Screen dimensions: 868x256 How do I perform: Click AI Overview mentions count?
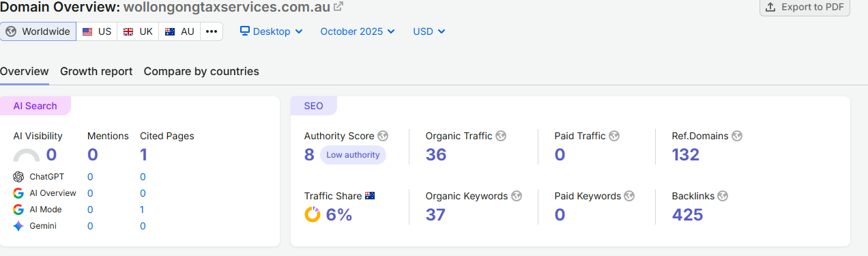(x=90, y=193)
